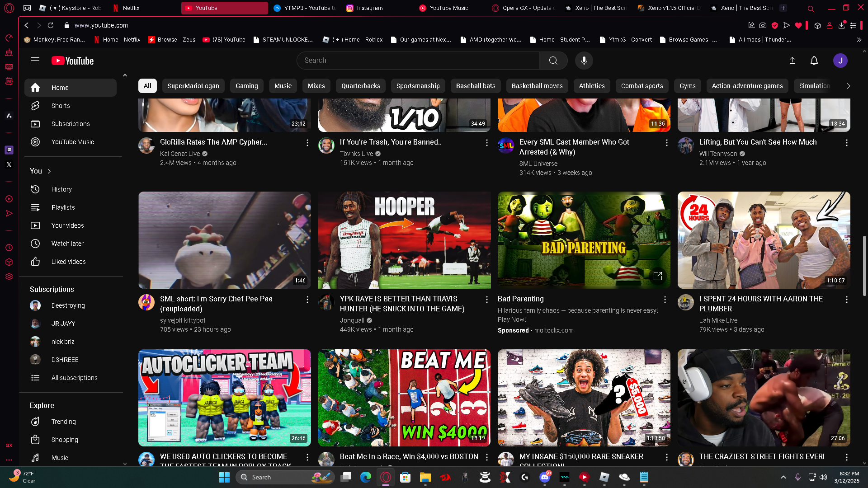Open the STEAMUNLOCKE... bookmark

[x=283, y=40]
